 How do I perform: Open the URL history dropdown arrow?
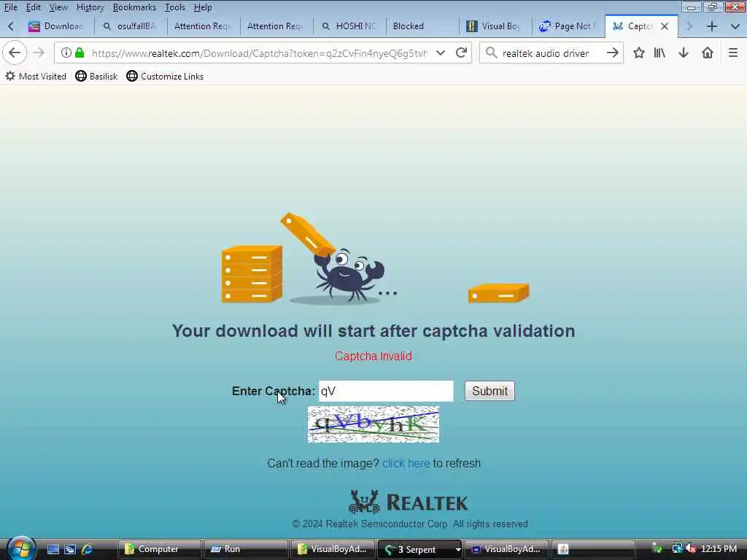click(x=441, y=52)
